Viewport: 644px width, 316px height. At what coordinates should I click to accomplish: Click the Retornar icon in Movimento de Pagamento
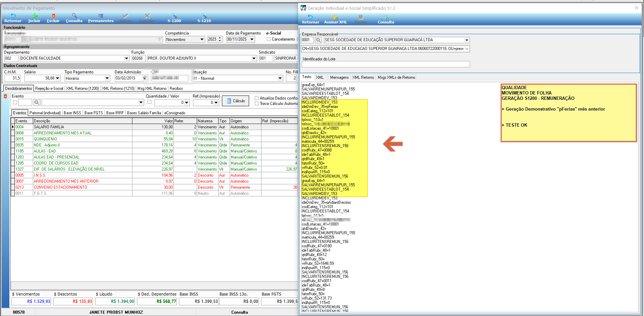[13, 16]
